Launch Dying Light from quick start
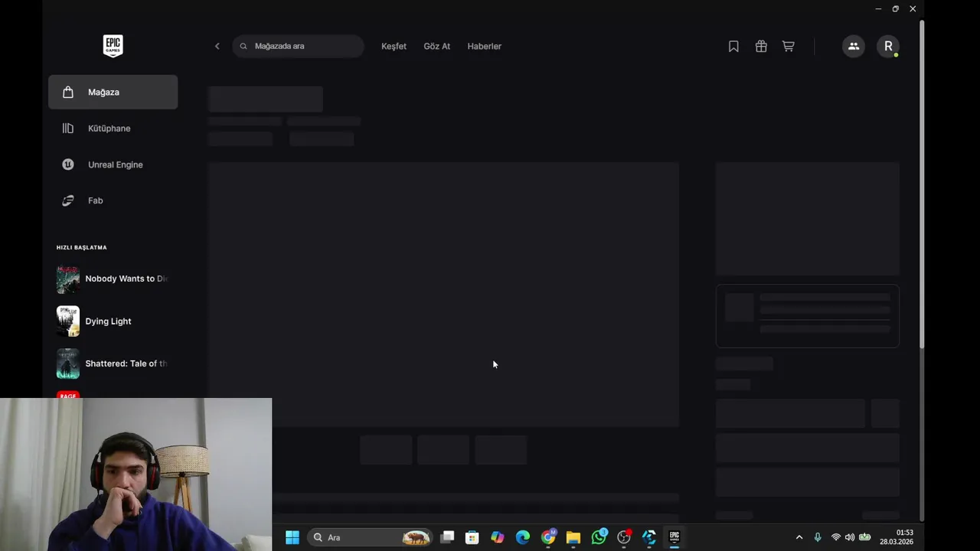980x551 pixels. tap(113, 321)
